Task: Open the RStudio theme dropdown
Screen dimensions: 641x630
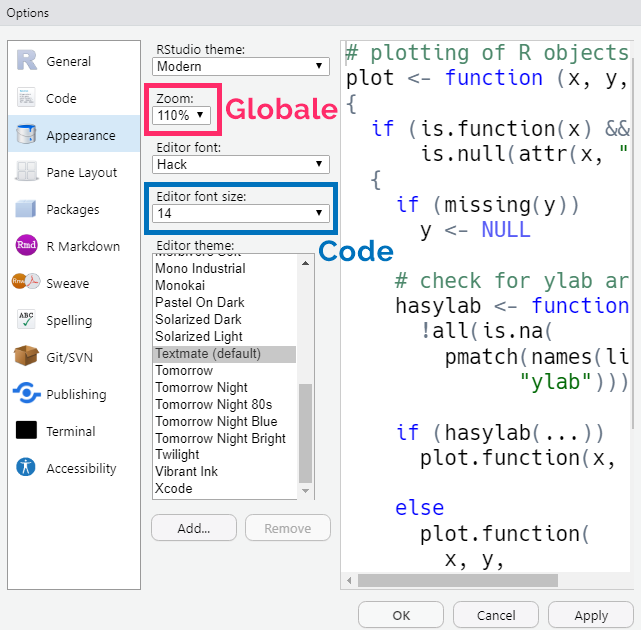Action: 241,66
